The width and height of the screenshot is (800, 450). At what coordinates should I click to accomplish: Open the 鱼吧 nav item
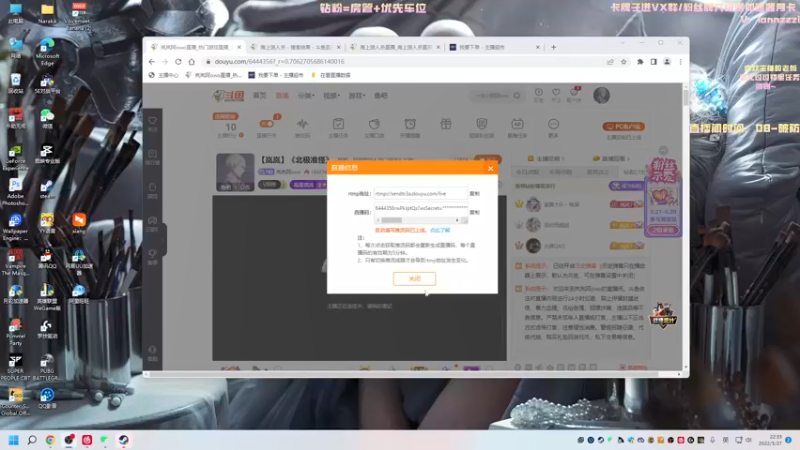pyautogui.click(x=381, y=96)
